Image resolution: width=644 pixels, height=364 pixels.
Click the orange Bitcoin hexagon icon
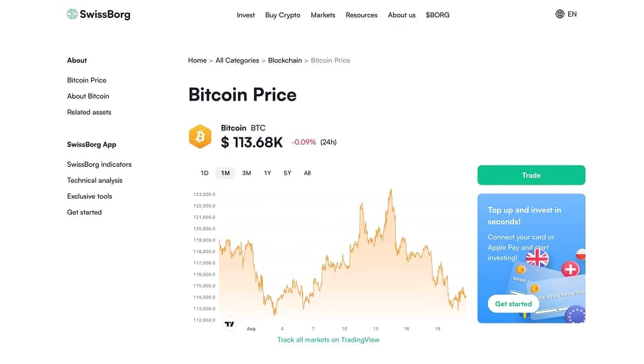click(200, 137)
